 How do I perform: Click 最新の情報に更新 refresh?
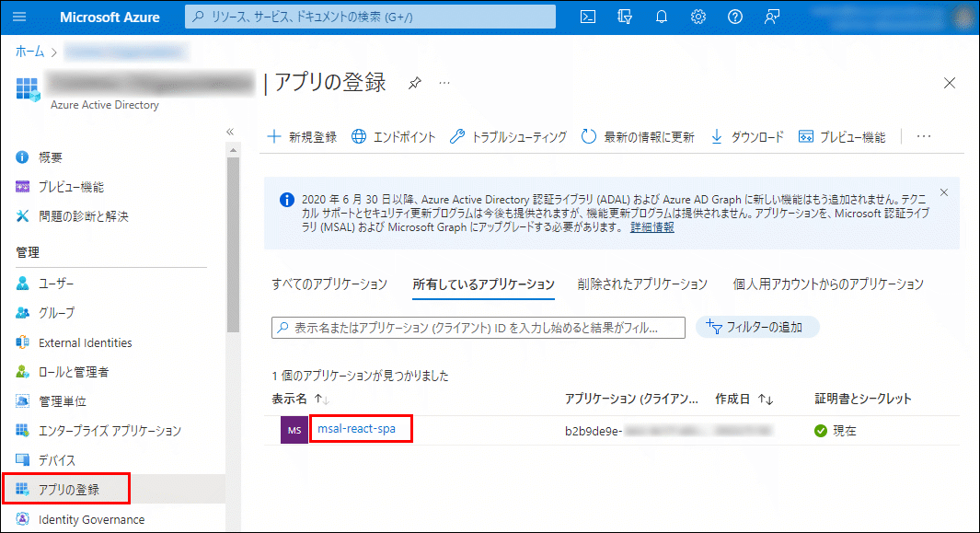[x=638, y=137]
